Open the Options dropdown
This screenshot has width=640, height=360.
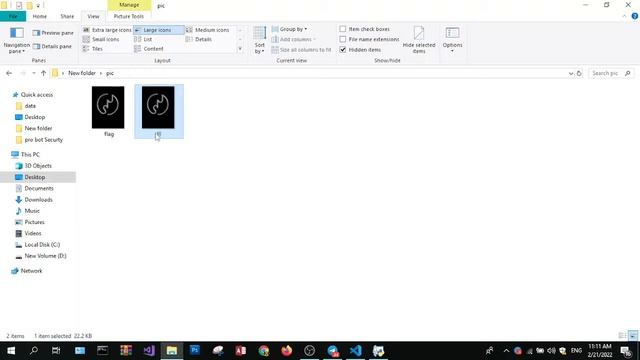[452, 40]
